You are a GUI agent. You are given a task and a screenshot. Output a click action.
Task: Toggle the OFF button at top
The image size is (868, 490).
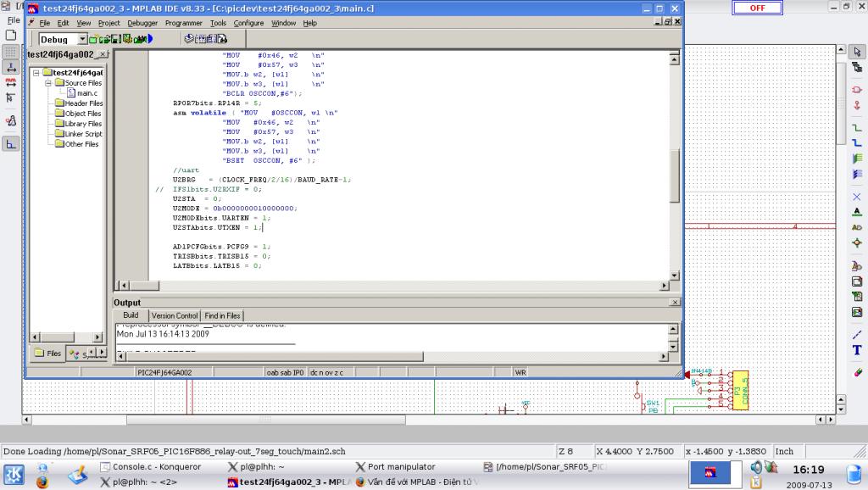coord(757,8)
